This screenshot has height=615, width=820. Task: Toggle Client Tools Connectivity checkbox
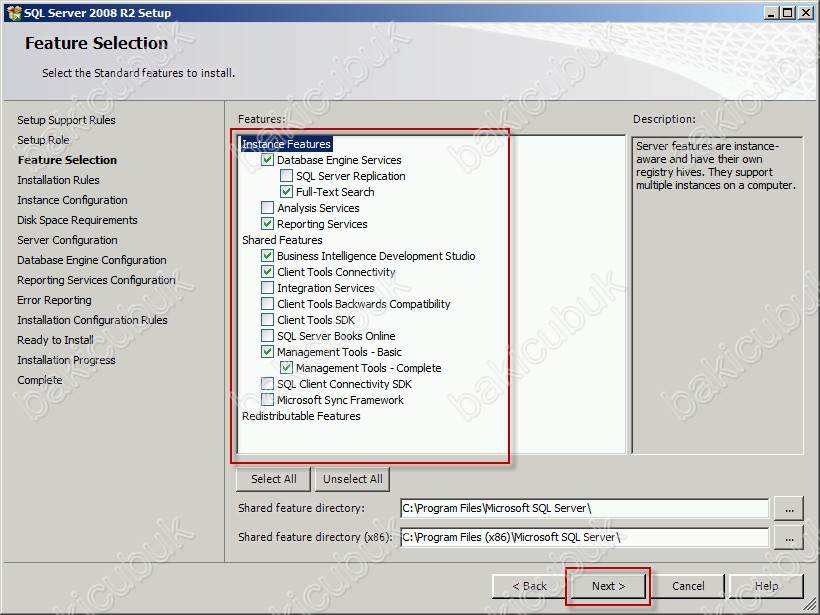point(267,271)
